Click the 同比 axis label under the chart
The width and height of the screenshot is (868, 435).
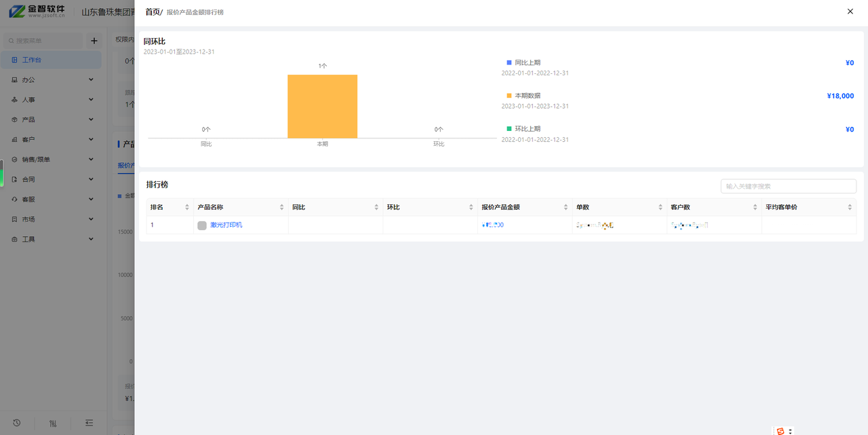point(206,144)
